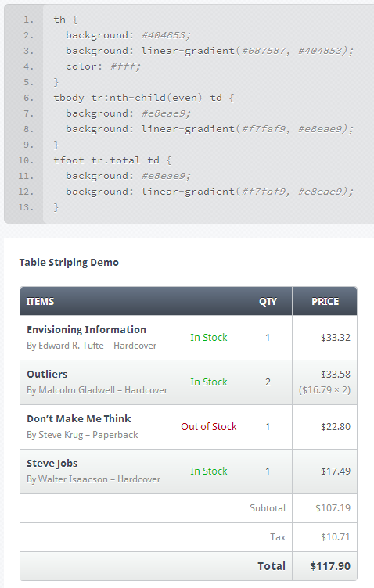Image resolution: width=374 pixels, height=588 pixels.
Task: Click the ($16.79 × 2) breakdown text
Action: tap(325, 390)
